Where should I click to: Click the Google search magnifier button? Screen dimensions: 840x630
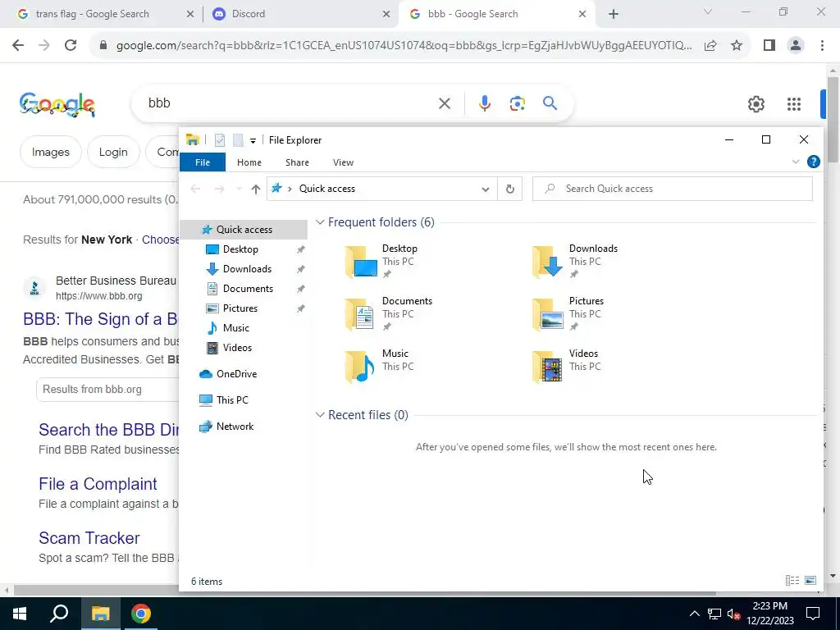tap(550, 103)
